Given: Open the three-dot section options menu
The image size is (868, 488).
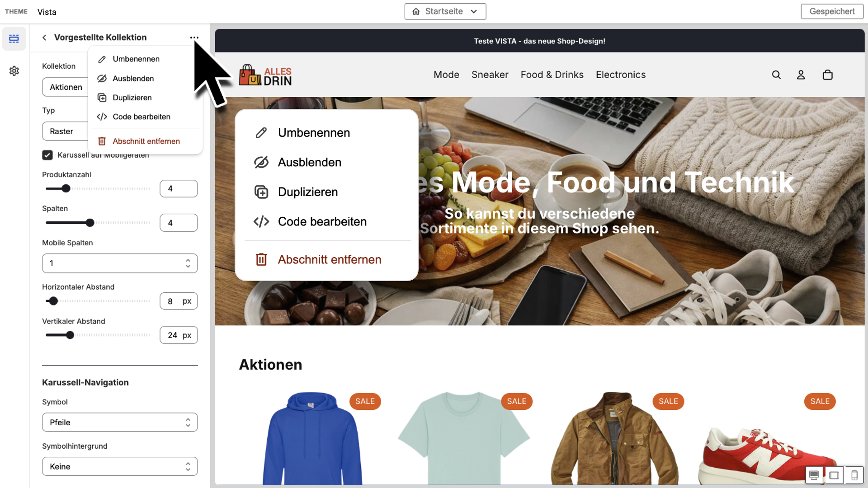Looking at the screenshot, I should coord(194,38).
